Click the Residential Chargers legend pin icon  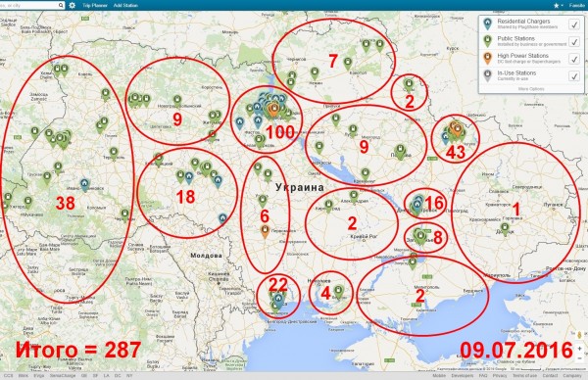pos(487,24)
